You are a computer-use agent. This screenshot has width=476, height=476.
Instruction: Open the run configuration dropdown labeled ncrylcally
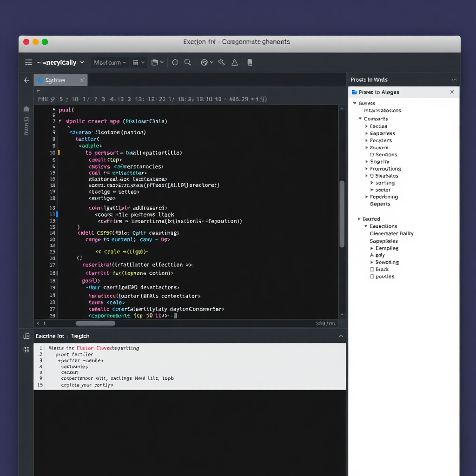(60, 62)
